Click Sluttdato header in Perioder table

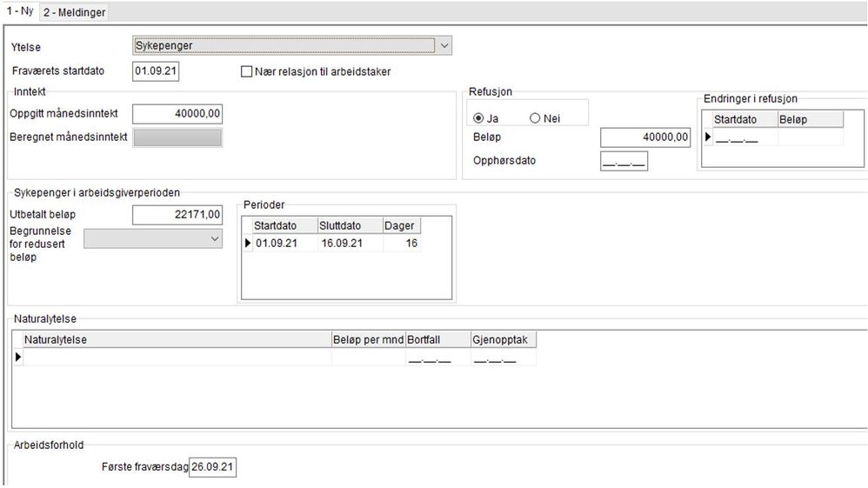(351, 225)
